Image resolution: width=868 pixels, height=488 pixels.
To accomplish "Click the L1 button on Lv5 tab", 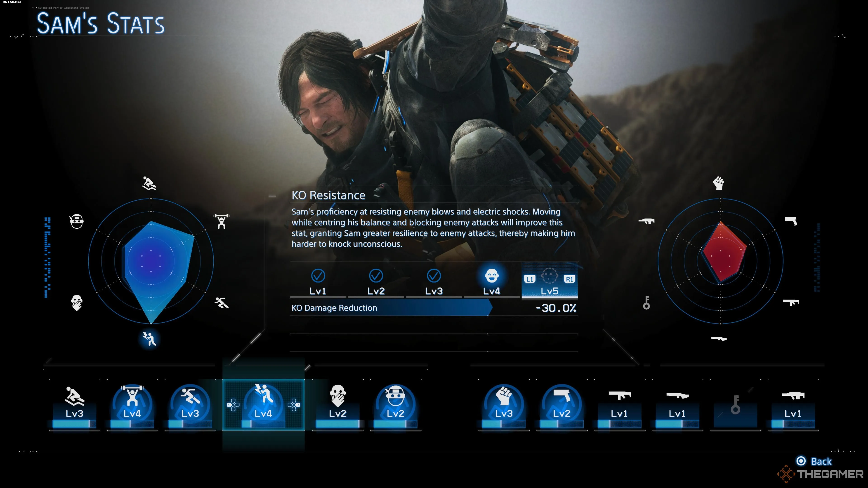I will tap(530, 279).
